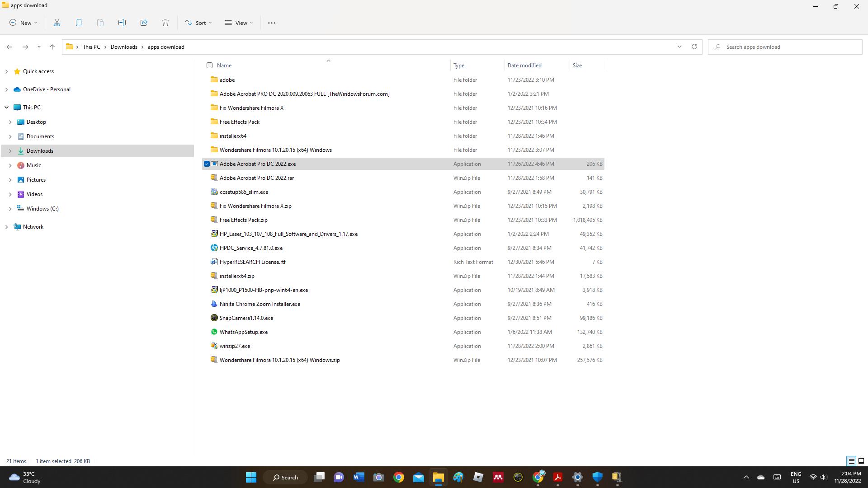Open the New item menu

pos(23,23)
